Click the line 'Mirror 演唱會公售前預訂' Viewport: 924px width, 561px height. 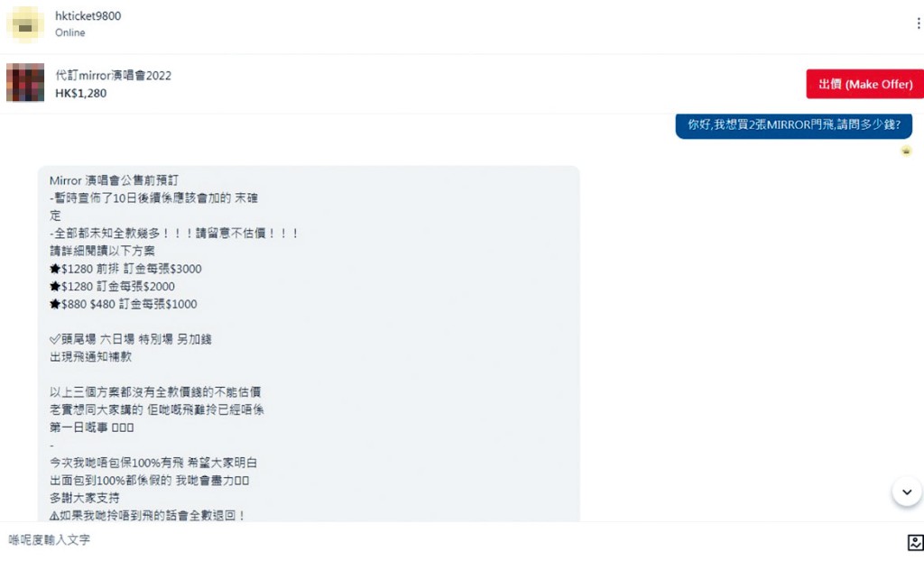click(x=114, y=180)
